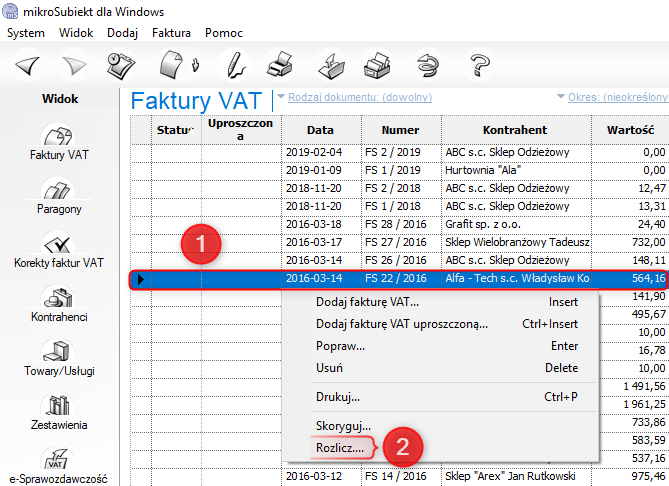669x486 pixels.
Task: Click the fax printer toolbar icon
Action: 377,66
